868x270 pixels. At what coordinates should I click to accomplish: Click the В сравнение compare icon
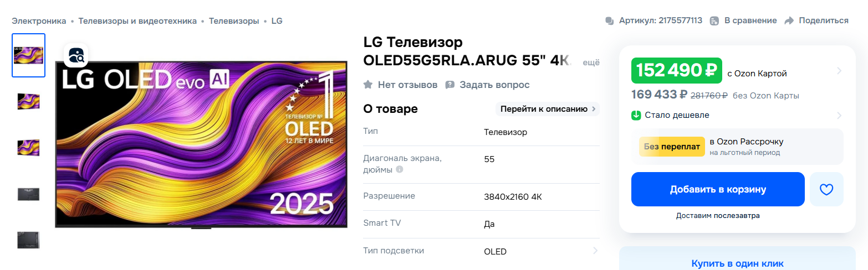click(715, 21)
